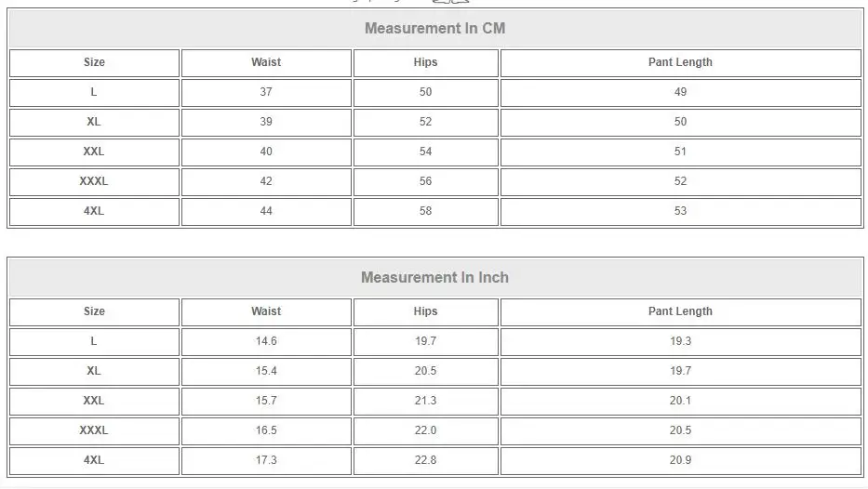Select hips value 56 in XXXL row
868x489 pixels.
click(425, 181)
